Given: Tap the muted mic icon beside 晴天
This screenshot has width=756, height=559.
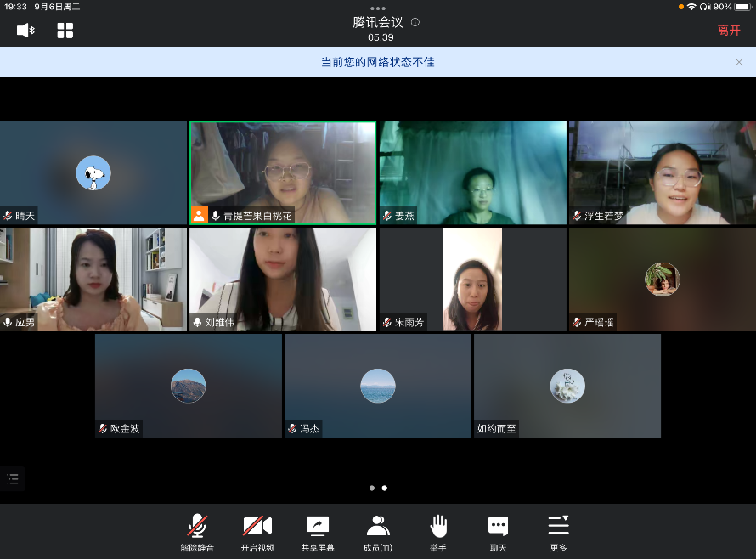Looking at the screenshot, I should 8,216.
